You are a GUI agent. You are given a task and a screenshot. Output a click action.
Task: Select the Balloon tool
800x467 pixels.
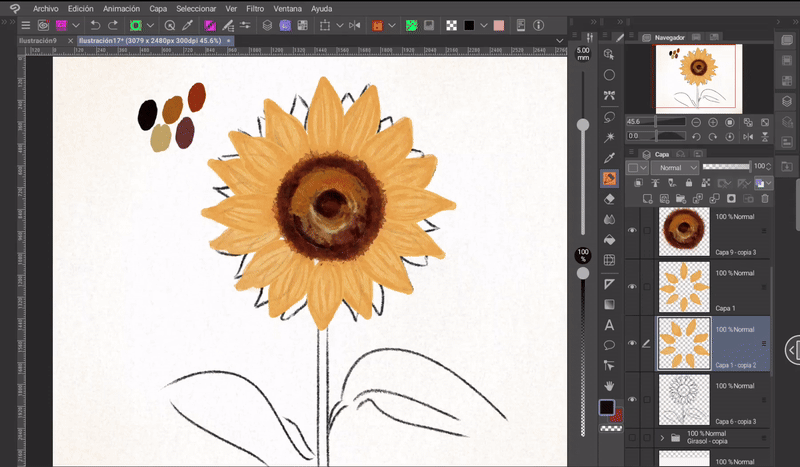(x=609, y=345)
